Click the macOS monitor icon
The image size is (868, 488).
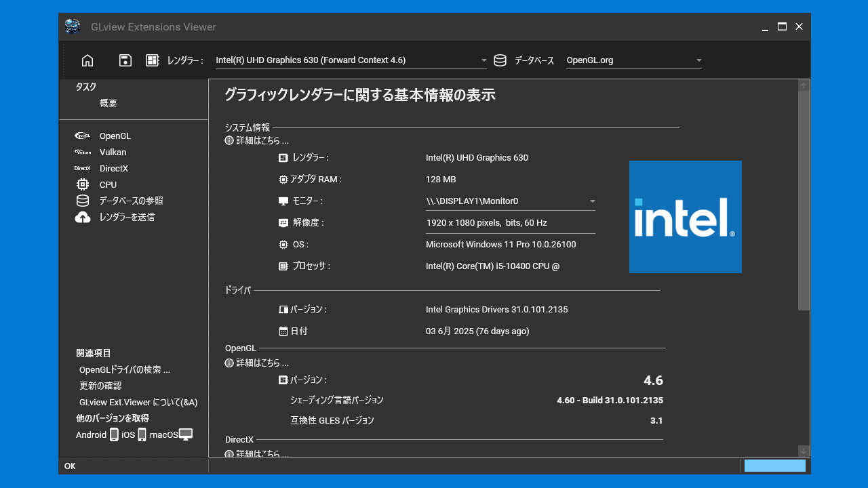pos(186,434)
